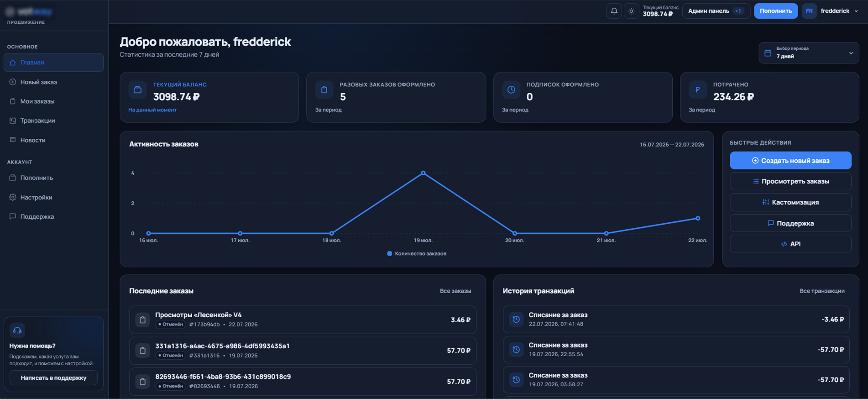The height and width of the screenshot is (399, 868).
Task: Click the API quick action button
Action: click(x=790, y=244)
